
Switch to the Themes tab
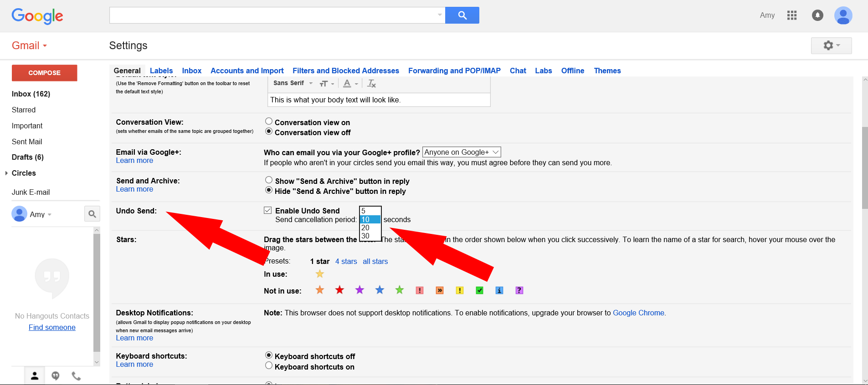607,71
